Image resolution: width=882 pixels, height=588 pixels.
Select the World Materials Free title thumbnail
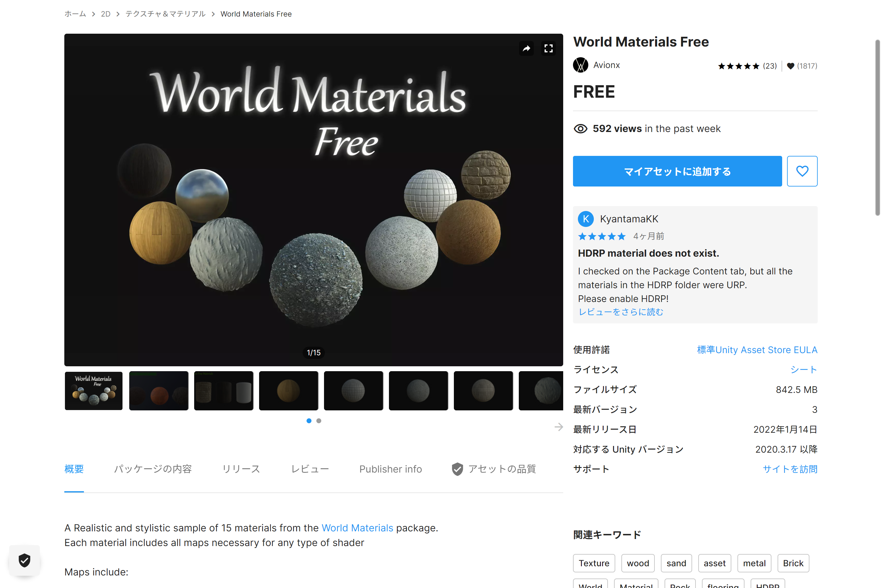94,391
